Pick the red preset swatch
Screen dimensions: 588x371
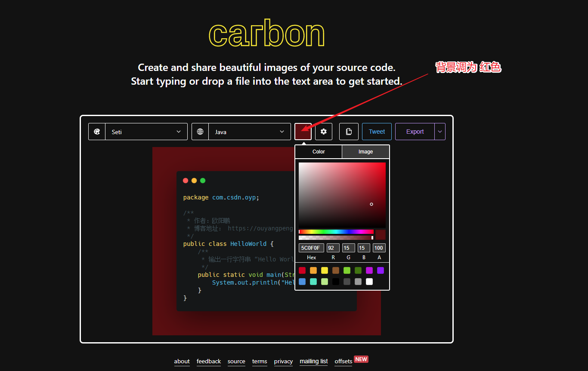[302, 270]
